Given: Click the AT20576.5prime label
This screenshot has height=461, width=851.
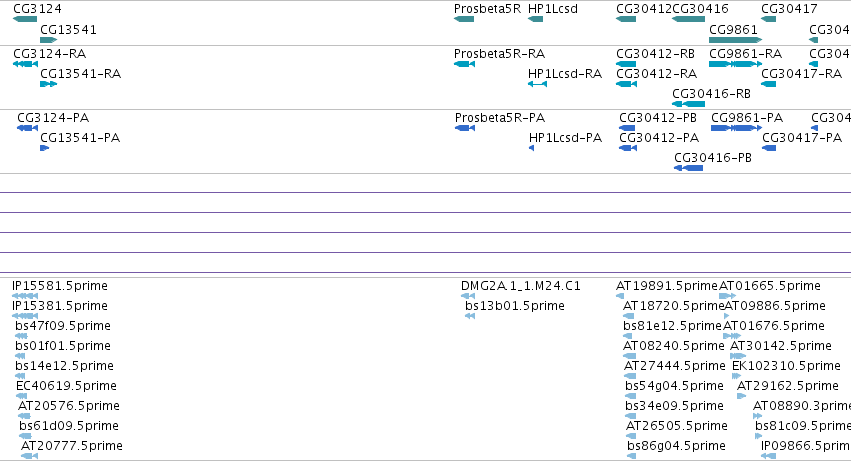Looking at the screenshot, I should click(69, 406).
